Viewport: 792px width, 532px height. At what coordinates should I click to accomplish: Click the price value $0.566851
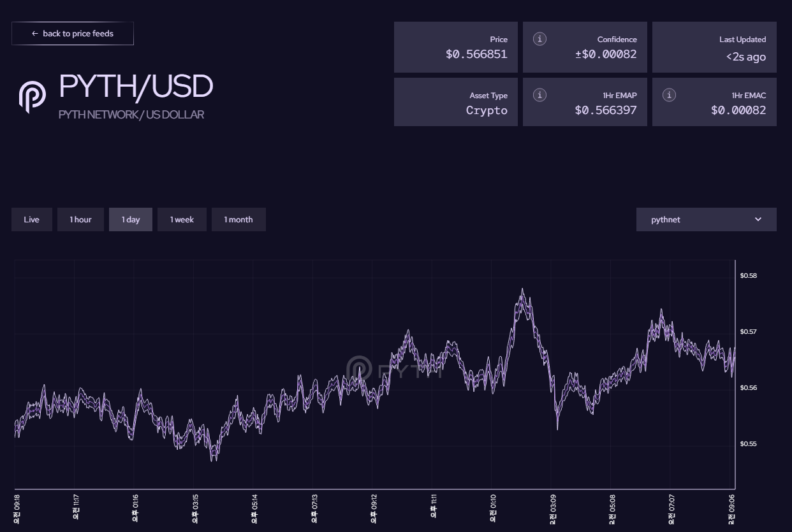[476, 54]
